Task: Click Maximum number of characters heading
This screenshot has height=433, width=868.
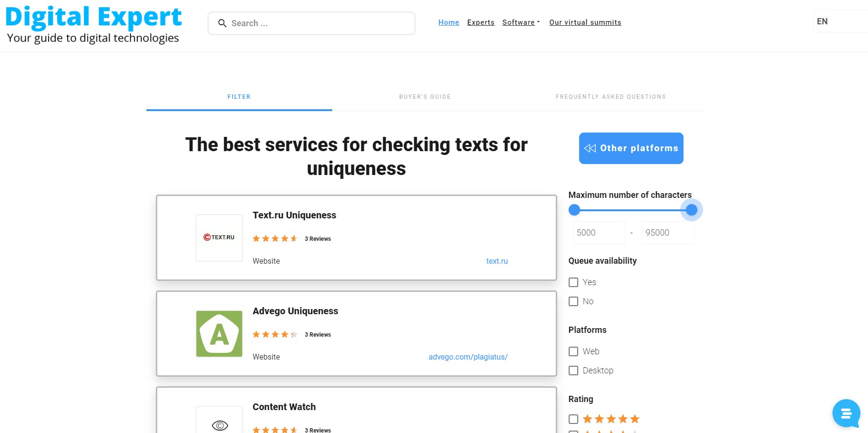Action: point(630,195)
